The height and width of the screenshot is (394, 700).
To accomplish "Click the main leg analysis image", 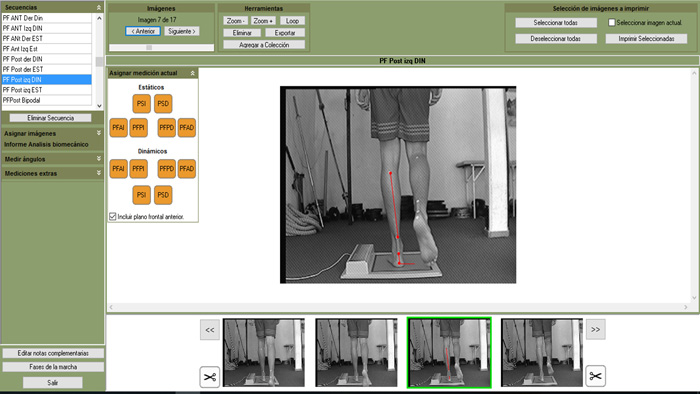I will [398, 185].
